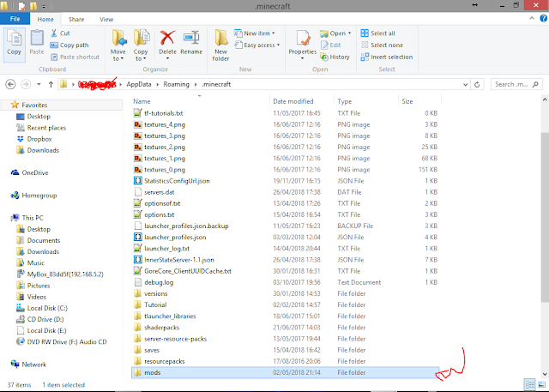Open the Easy access dropdown

tap(257, 45)
